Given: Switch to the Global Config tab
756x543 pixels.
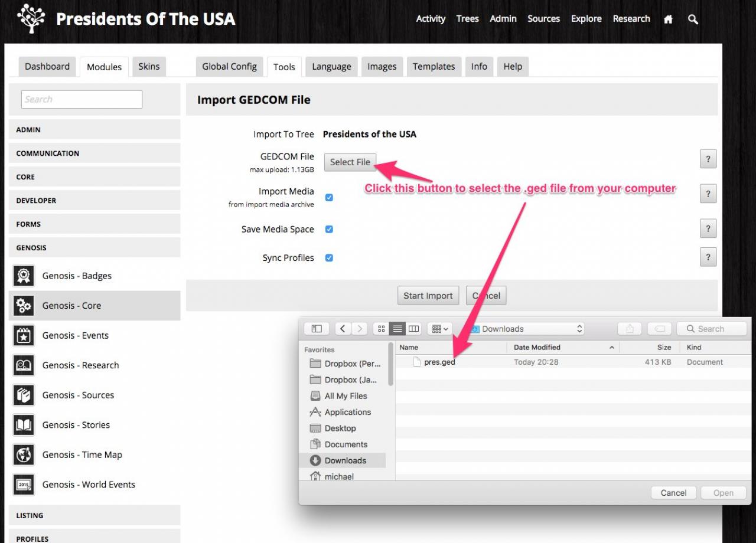Looking at the screenshot, I should point(229,67).
